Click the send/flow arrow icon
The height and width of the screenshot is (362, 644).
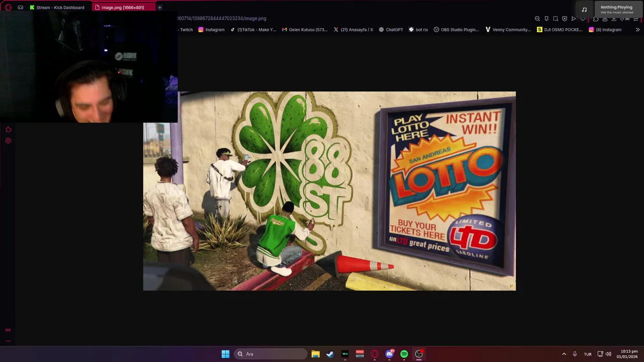[x=574, y=19]
